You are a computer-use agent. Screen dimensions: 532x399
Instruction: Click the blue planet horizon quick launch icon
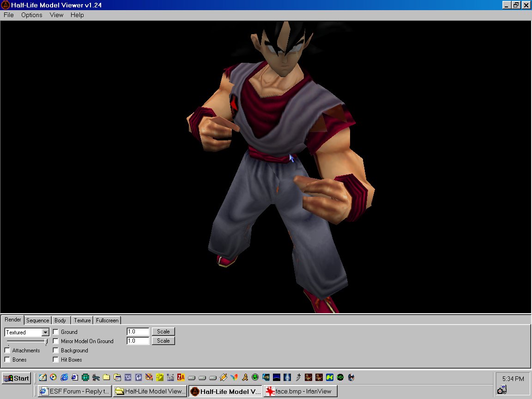[x=277, y=377]
